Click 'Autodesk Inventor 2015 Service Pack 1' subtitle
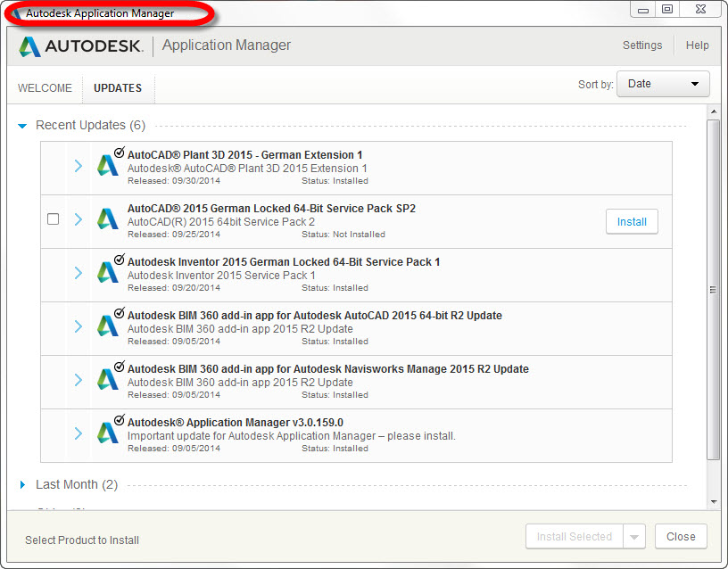The width and height of the screenshot is (728, 569). click(221, 276)
